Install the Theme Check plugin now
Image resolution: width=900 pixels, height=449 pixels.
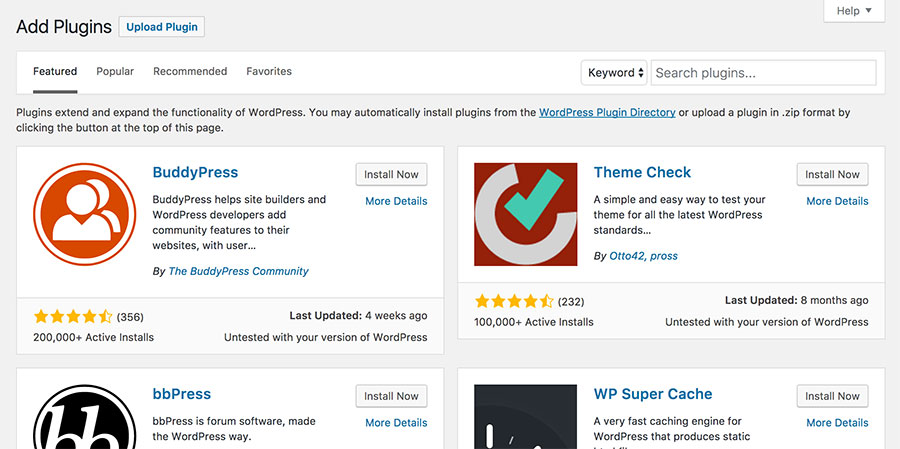click(x=832, y=175)
